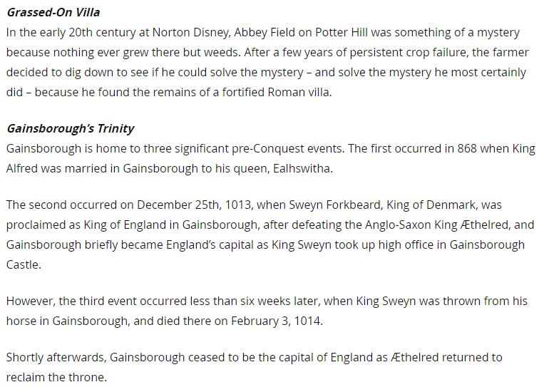Image resolution: width=549 pixels, height=392 pixels.
Task: Click the phrase 'reclaim the throne.'
Action: click(57, 377)
